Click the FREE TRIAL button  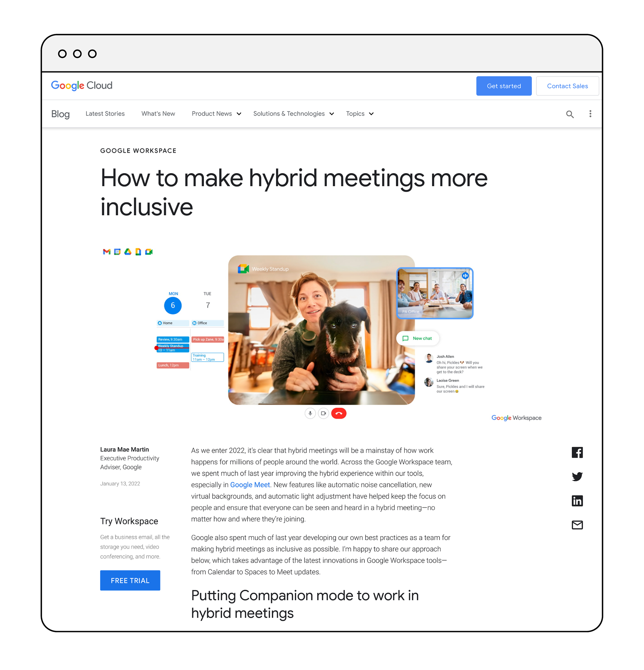click(130, 580)
